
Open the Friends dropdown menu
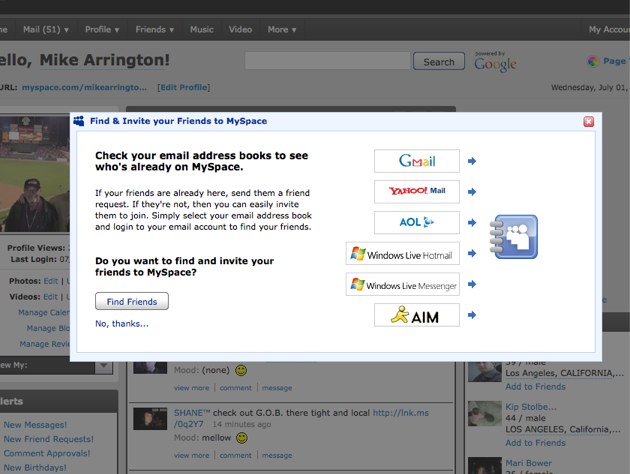(155, 29)
